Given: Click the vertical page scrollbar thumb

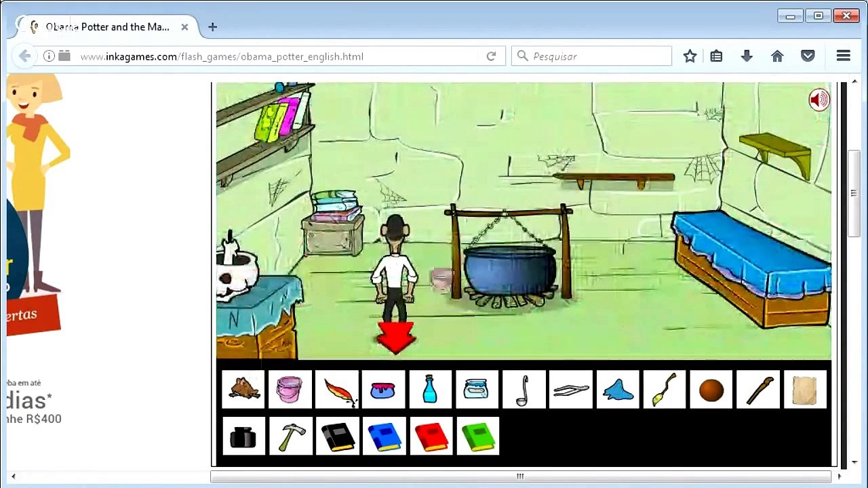Looking at the screenshot, I should [854, 193].
